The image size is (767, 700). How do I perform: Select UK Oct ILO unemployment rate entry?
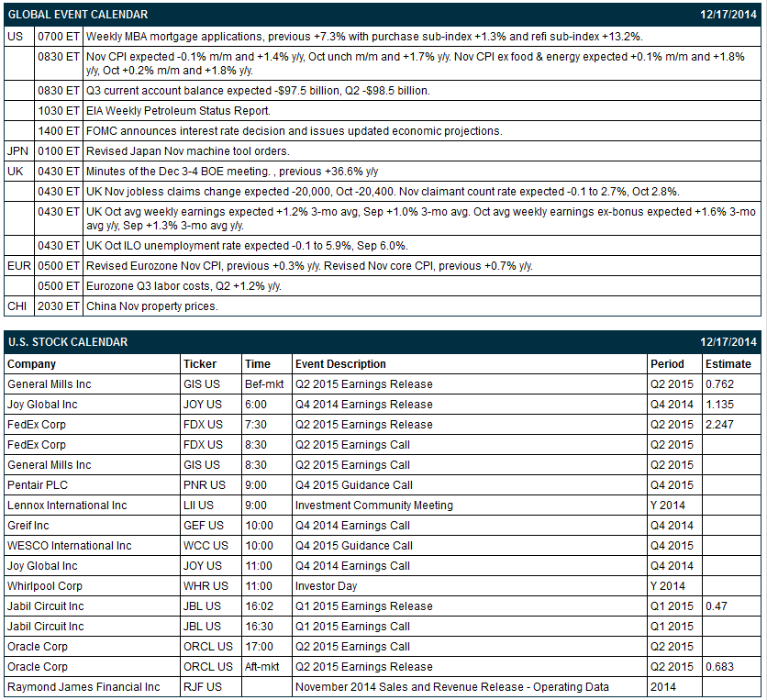[247, 246]
